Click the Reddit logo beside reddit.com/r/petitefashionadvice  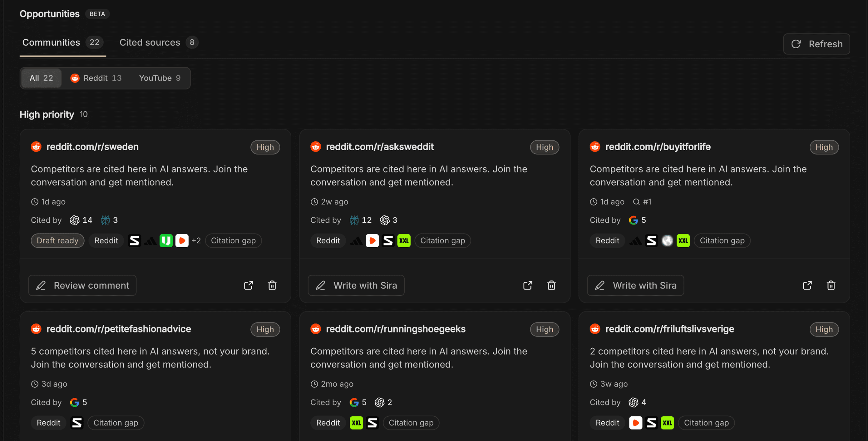[36, 329]
